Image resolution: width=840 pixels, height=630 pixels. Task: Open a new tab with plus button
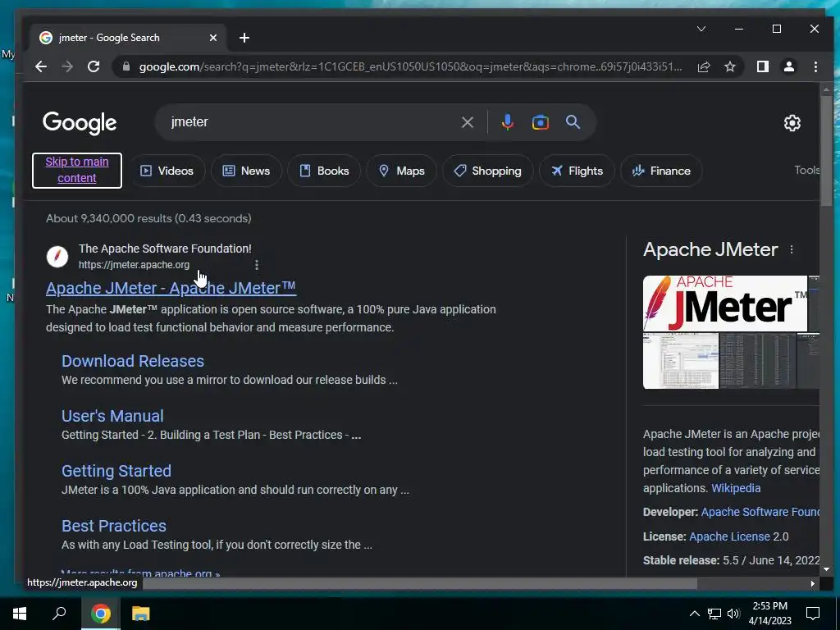coord(244,38)
